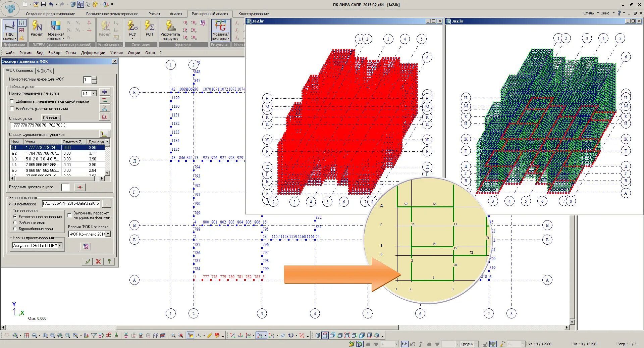
Task: Click the undo arrow in quick access toolbar
Action: click(51, 4)
